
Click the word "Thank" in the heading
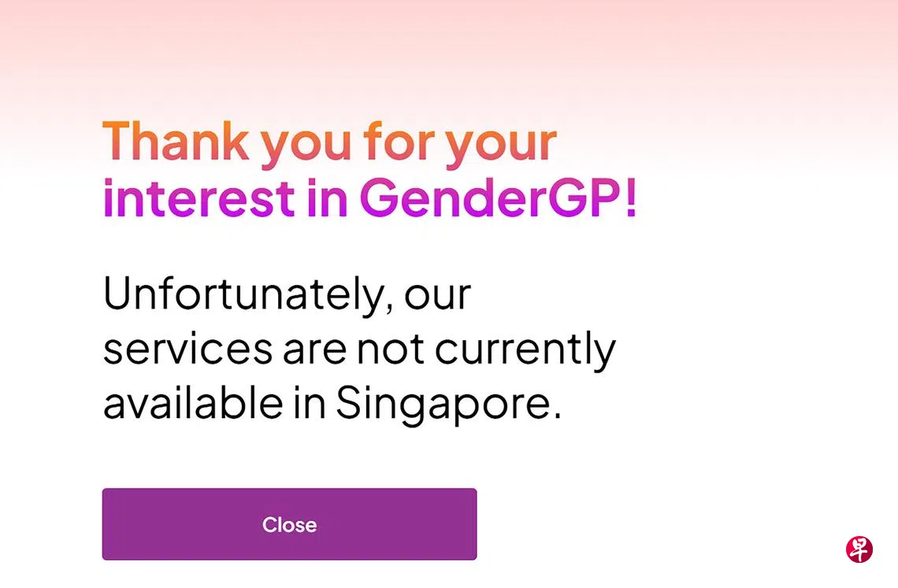(x=176, y=142)
